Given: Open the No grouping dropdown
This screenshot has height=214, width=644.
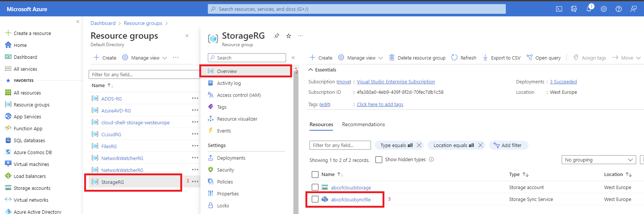Looking at the screenshot, I should (599, 160).
